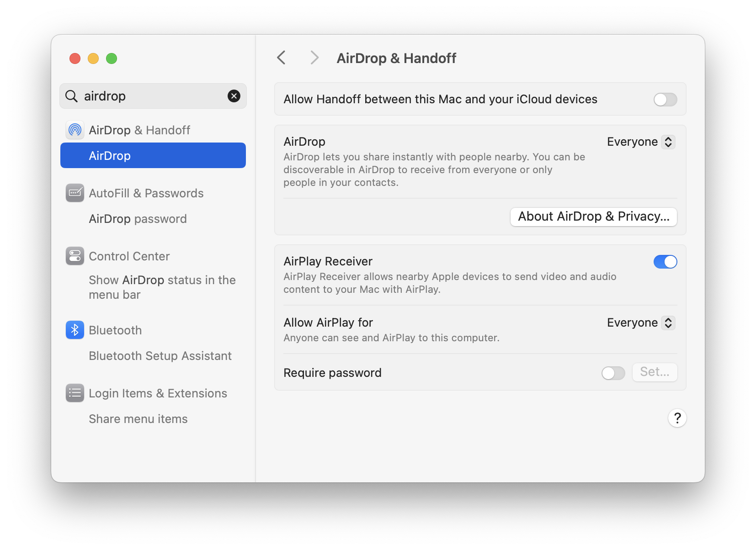This screenshot has height=550, width=756.
Task: Open Login Items & Extensions in sidebar
Action: tap(153, 393)
